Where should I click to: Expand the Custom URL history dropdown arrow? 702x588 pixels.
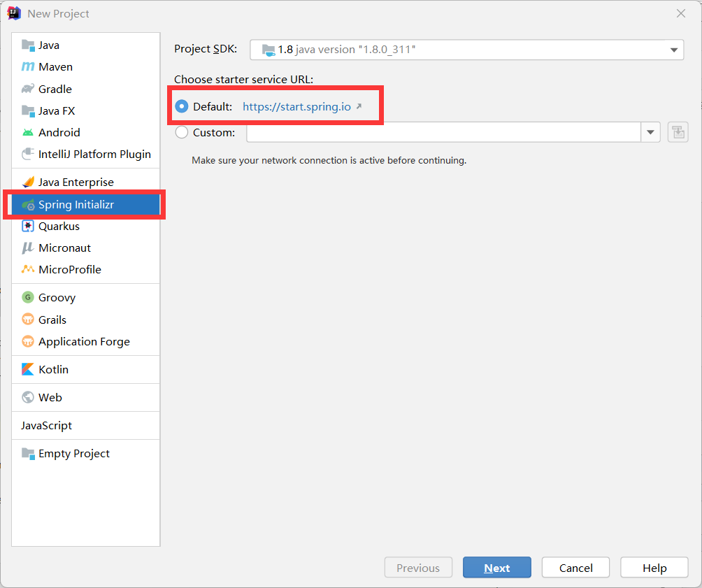650,133
